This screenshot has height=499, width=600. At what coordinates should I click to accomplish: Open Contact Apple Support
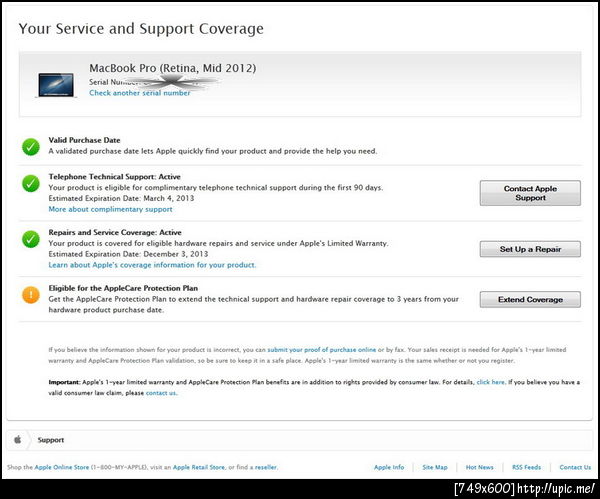[x=530, y=193]
